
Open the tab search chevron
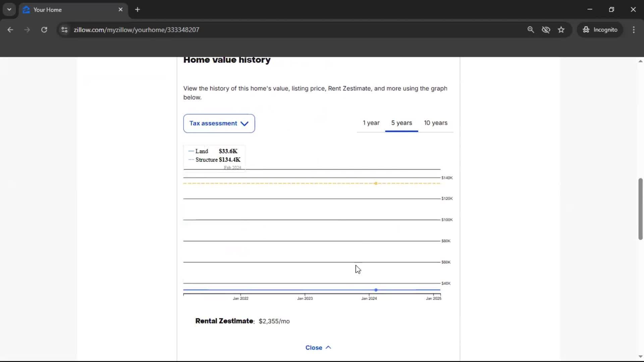click(9, 9)
